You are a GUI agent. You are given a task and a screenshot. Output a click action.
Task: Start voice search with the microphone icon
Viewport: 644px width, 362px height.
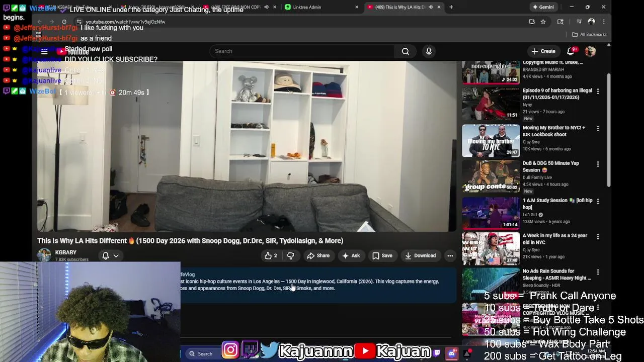[429, 51]
